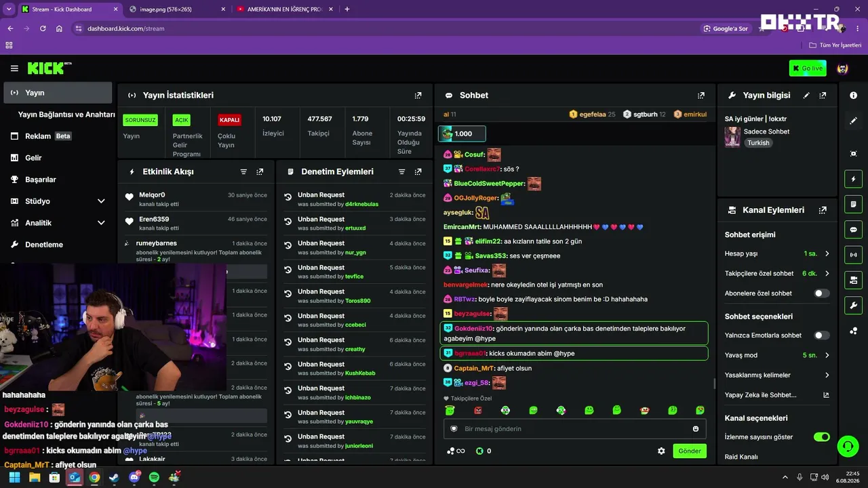This screenshot has height=488, width=868.
Task: Click d4rknebulas in the unban request list
Action: (x=361, y=204)
